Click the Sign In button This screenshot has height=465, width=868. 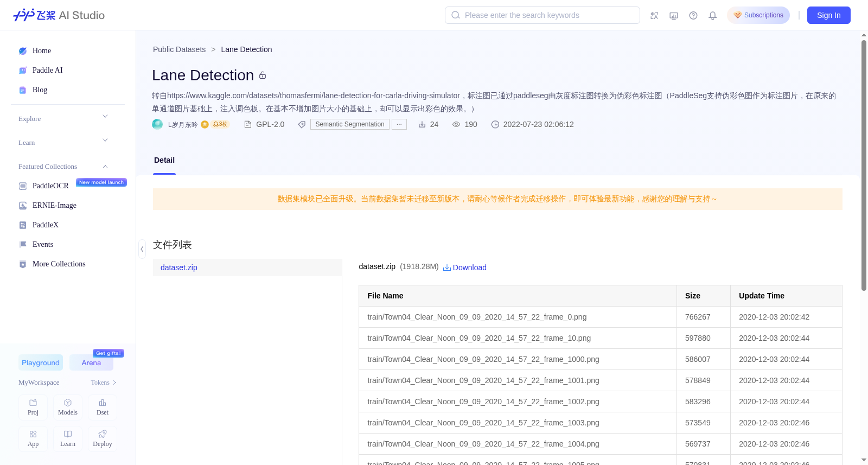click(x=829, y=15)
